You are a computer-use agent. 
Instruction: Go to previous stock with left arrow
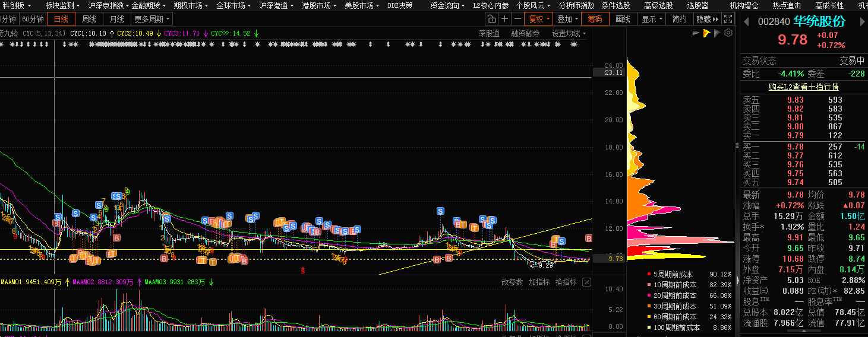(746, 22)
